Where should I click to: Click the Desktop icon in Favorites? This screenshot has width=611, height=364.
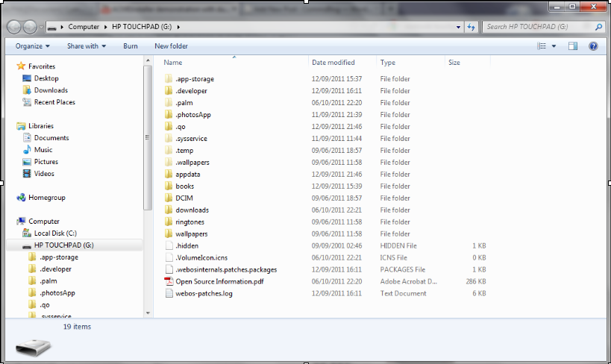[27, 78]
